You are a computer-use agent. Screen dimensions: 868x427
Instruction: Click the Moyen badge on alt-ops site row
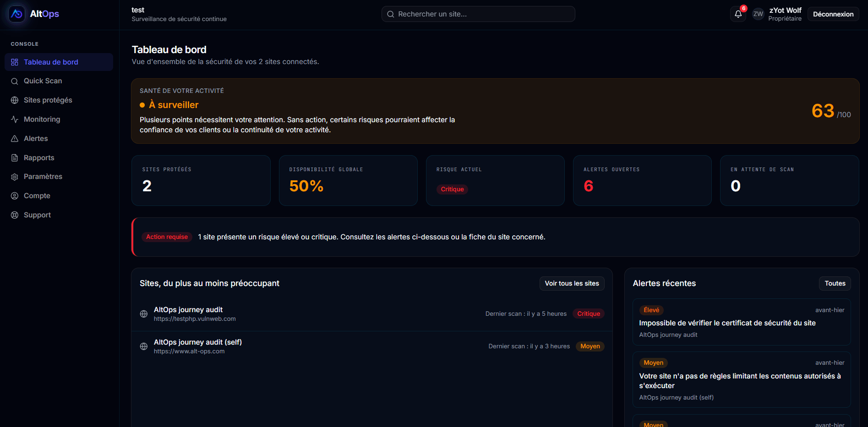coord(590,346)
